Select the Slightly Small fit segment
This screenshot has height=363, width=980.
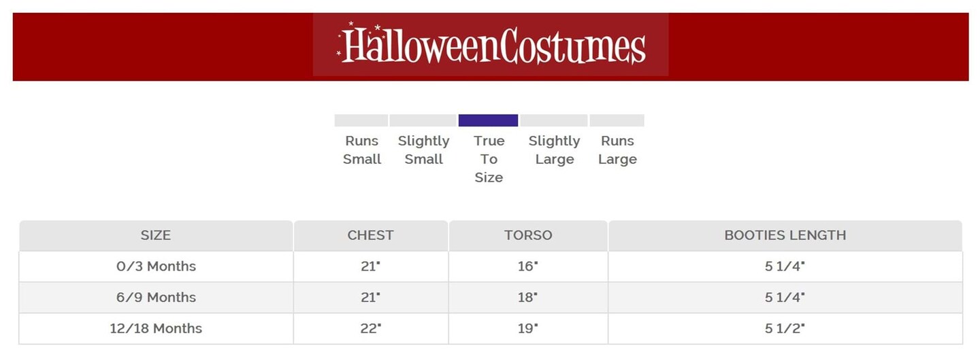click(423, 120)
